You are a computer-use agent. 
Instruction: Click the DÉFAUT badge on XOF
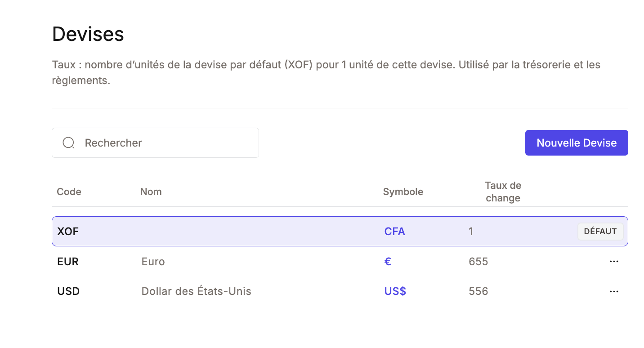600,232
